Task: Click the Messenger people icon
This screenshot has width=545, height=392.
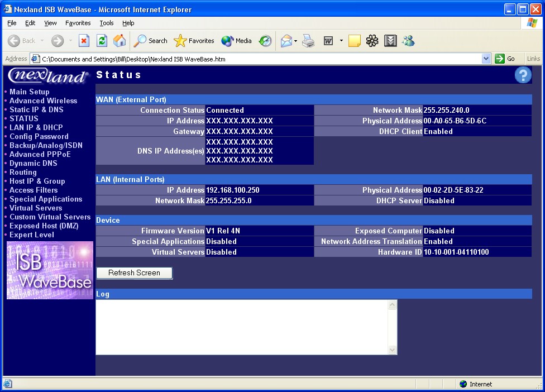Action: [x=408, y=41]
